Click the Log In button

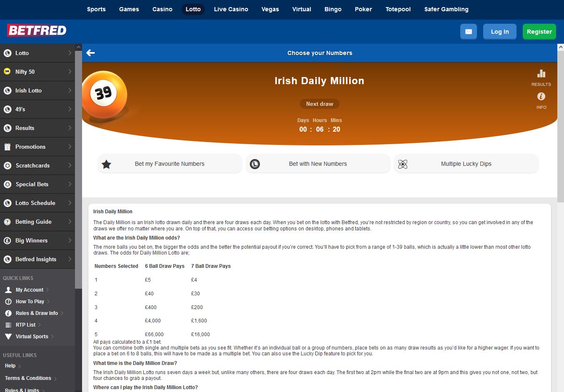500,32
